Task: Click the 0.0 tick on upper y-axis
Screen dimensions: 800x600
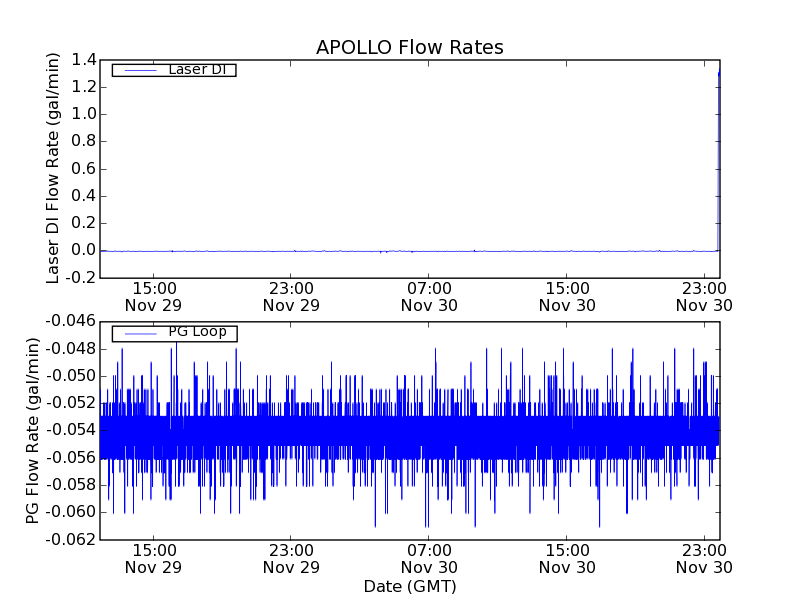Action: click(x=84, y=250)
